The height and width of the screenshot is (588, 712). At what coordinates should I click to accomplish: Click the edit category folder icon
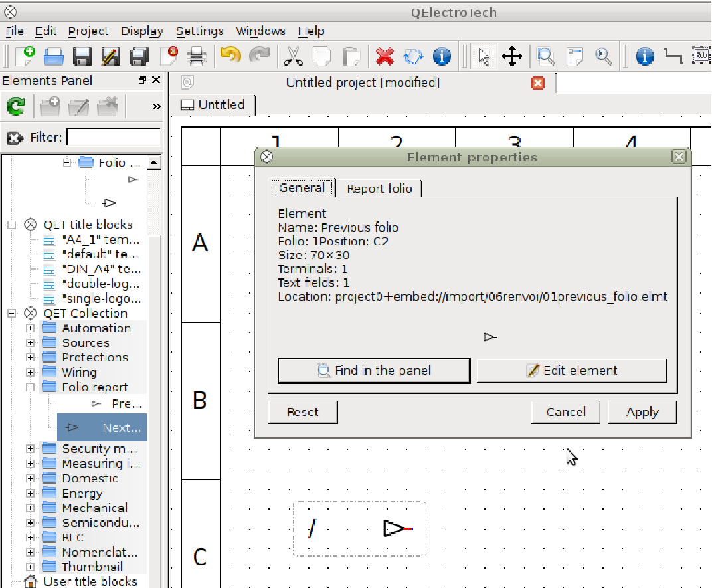[x=78, y=106]
